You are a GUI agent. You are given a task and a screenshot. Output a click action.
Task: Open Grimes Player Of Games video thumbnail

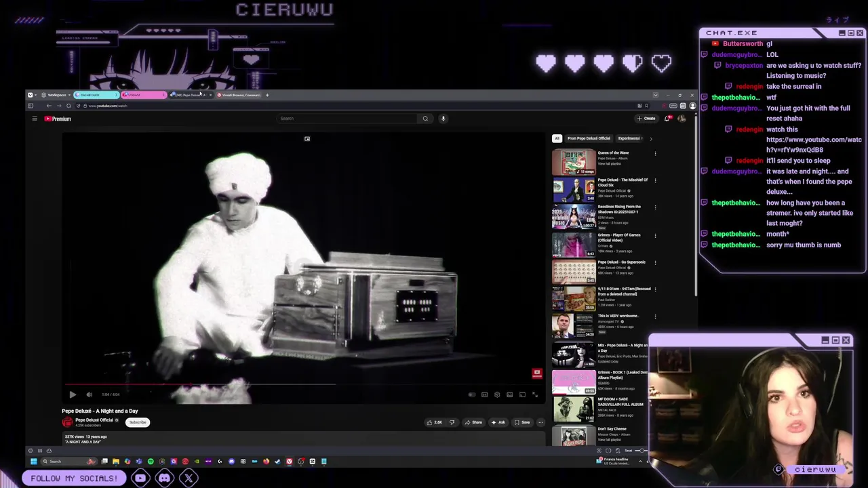pos(574,245)
